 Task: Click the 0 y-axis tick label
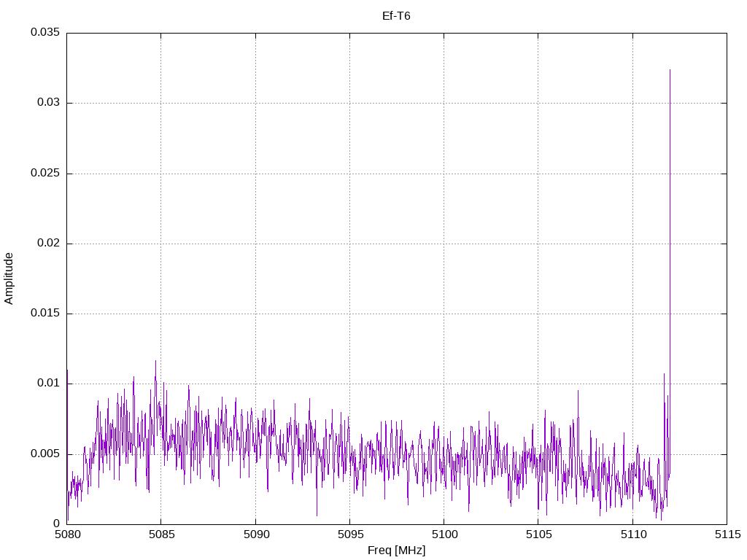(56, 524)
